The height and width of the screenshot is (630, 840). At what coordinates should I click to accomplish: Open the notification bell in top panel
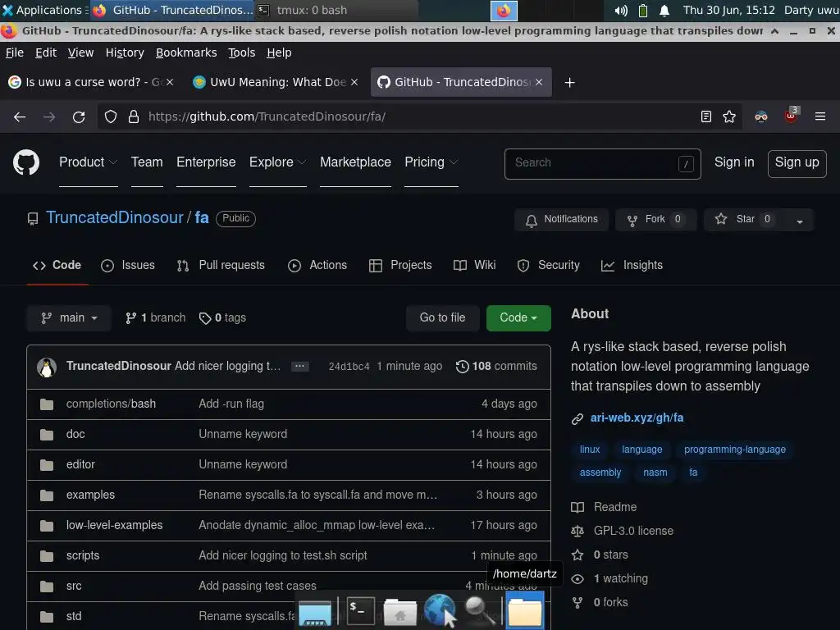(x=664, y=10)
